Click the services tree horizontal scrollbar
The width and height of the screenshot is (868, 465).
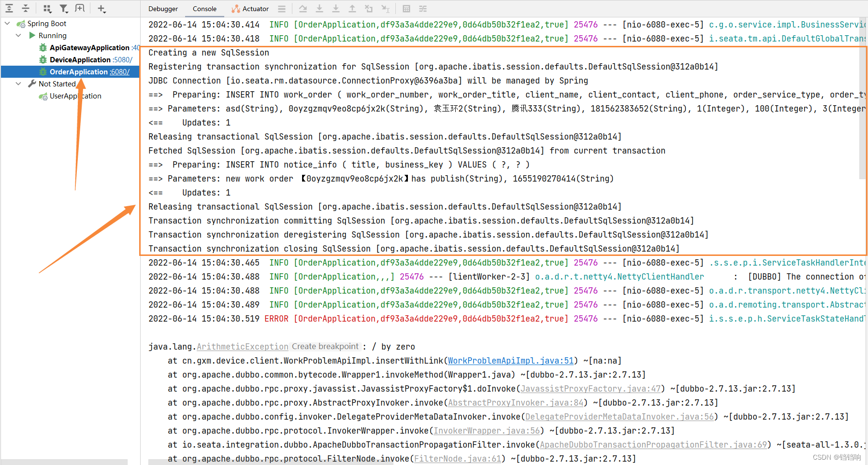tap(64, 462)
